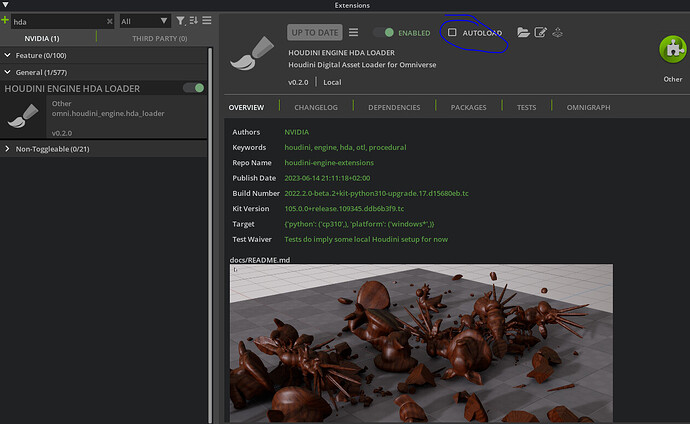The width and height of the screenshot is (690, 424).
Task: Check the AUTOLOAD checkbox
Action: click(x=452, y=32)
